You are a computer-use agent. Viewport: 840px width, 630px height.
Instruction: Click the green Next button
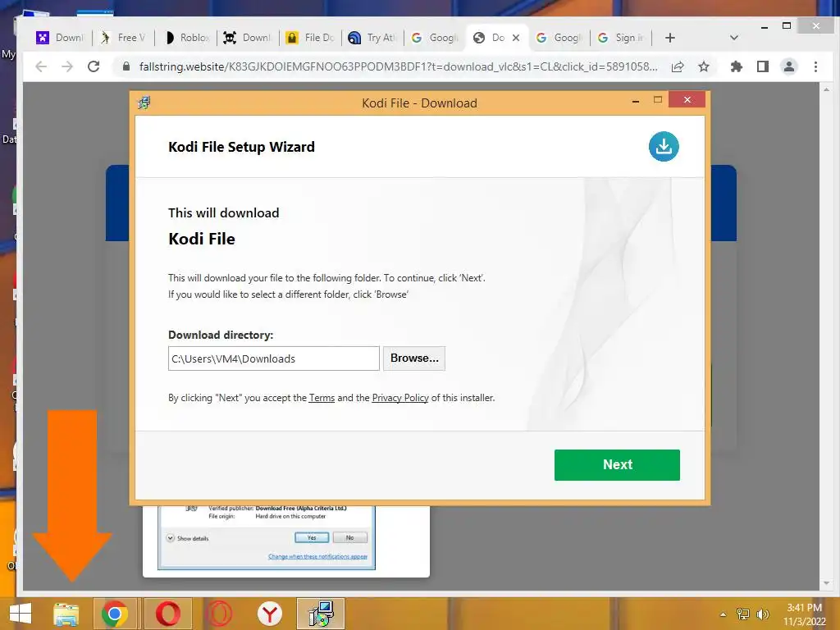coord(617,464)
